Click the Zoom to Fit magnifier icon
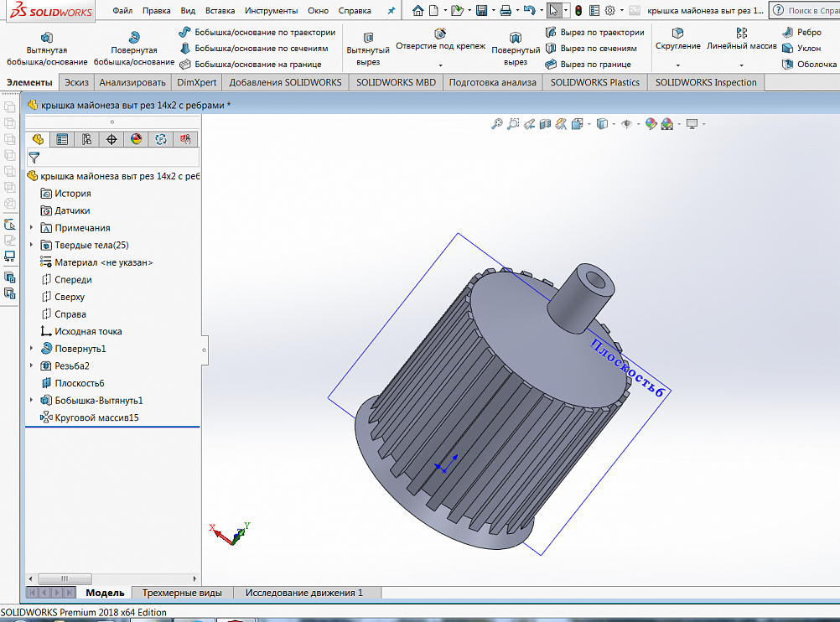 point(497,124)
